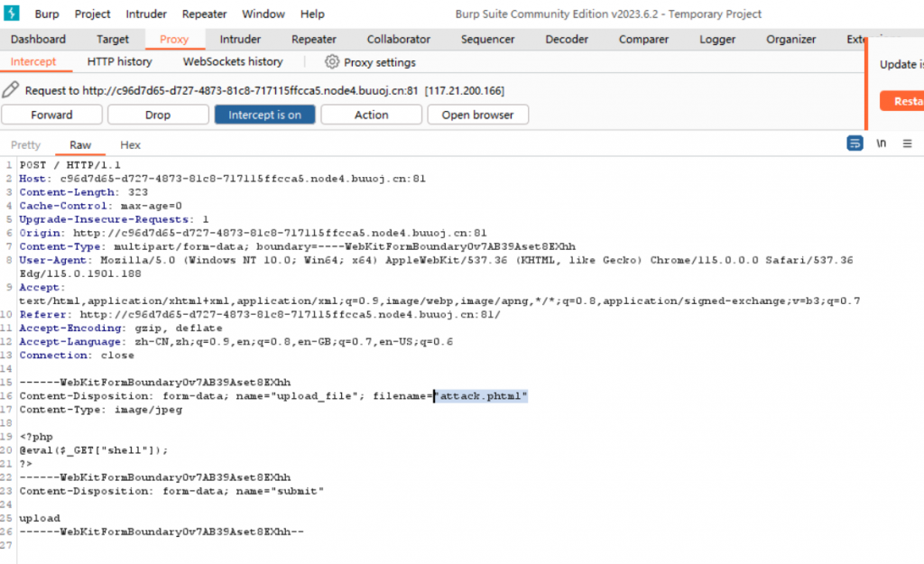Click the Open browser button
The height and width of the screenshot is (564, 924).
tap(477, 115)
